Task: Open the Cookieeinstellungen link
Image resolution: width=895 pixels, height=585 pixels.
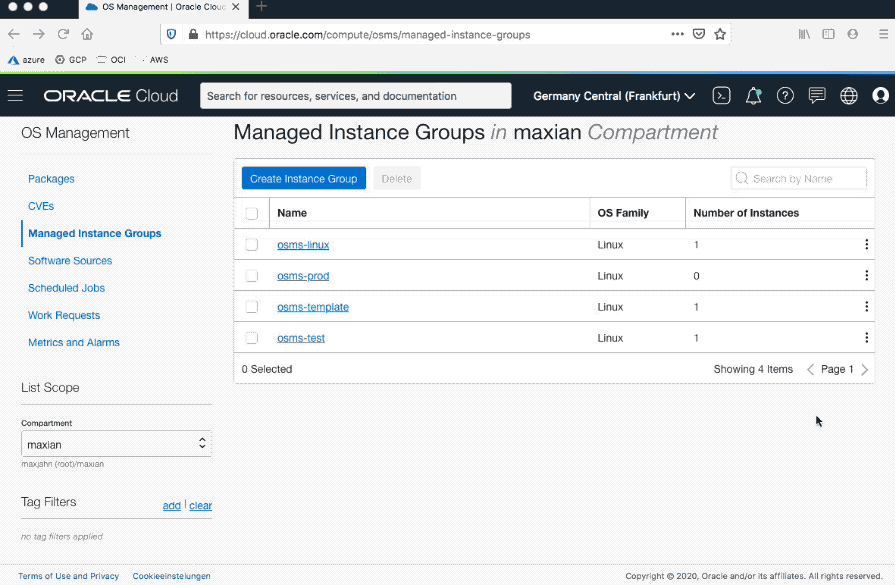Action: [172, 576]
